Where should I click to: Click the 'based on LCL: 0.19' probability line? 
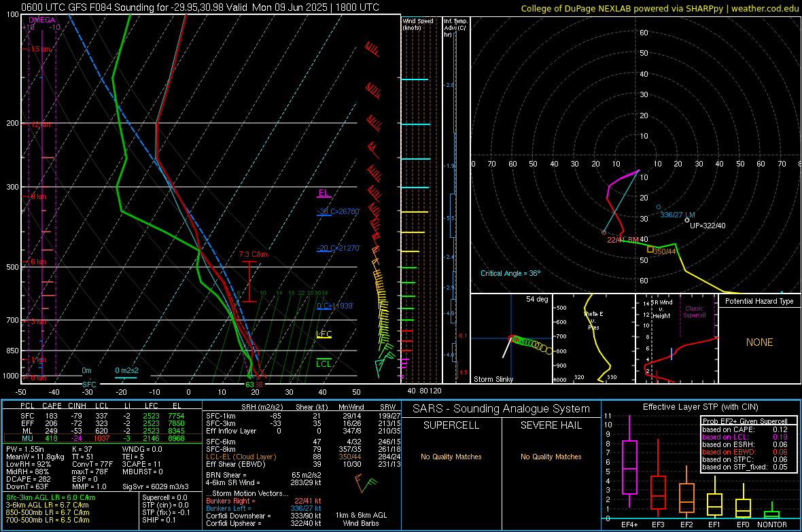745,437
